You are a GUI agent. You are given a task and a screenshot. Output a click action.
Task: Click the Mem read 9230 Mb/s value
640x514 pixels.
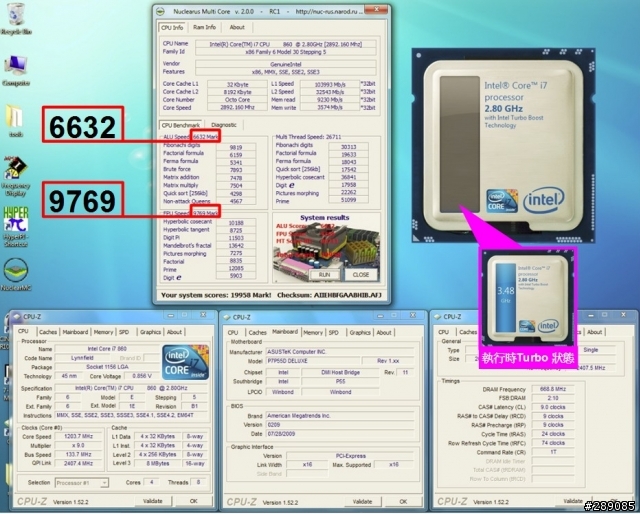pyautogui.click(x=330, y=100)
